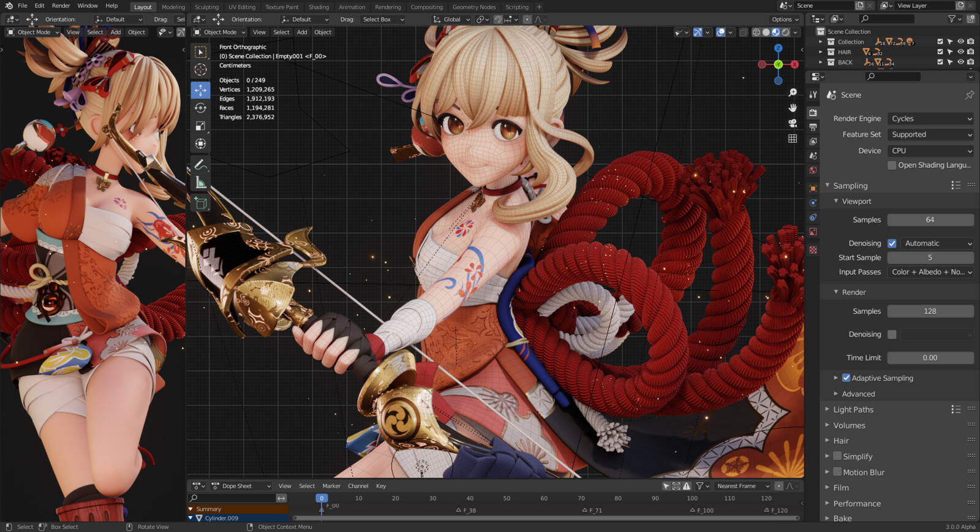Switch perspective/orthographic with the grid icon

(x=793, y=139)
